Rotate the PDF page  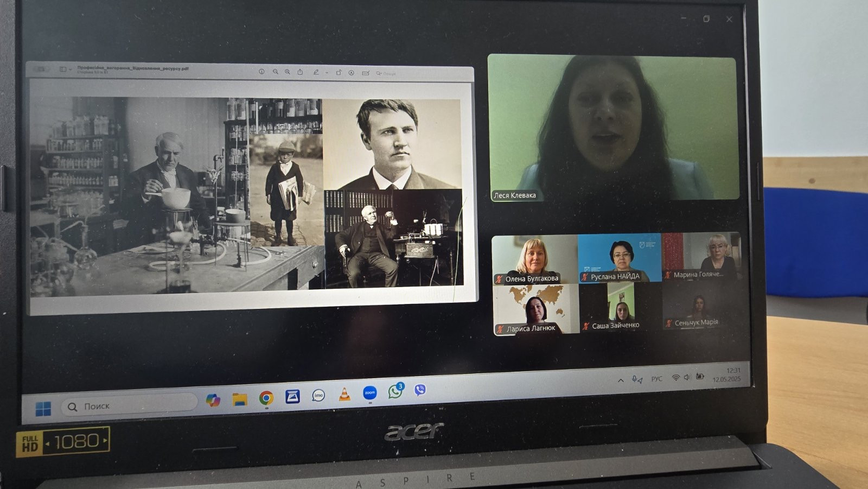tap(339, 72)
